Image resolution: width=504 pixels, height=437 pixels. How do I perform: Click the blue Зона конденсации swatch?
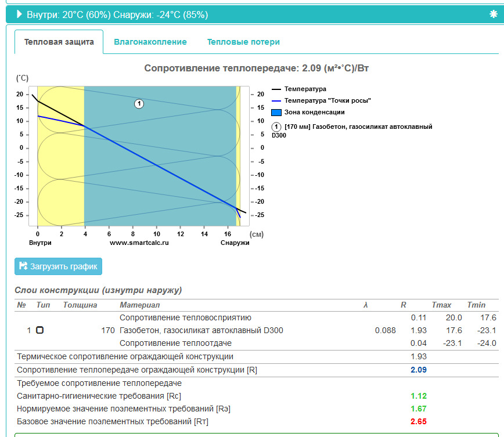coord(276,112)
